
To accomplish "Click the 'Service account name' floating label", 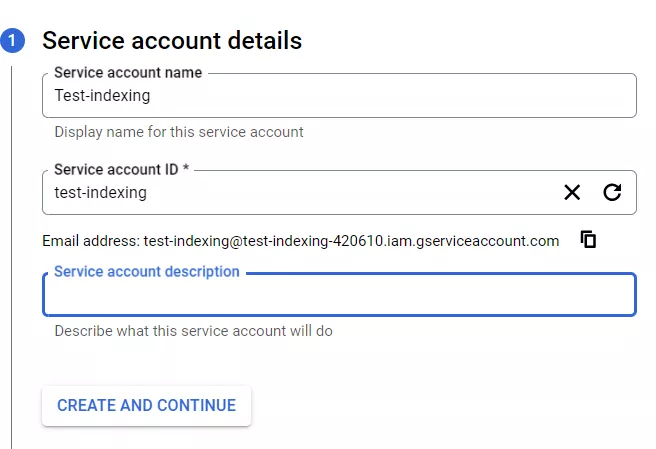I will (x=128, y=72).
